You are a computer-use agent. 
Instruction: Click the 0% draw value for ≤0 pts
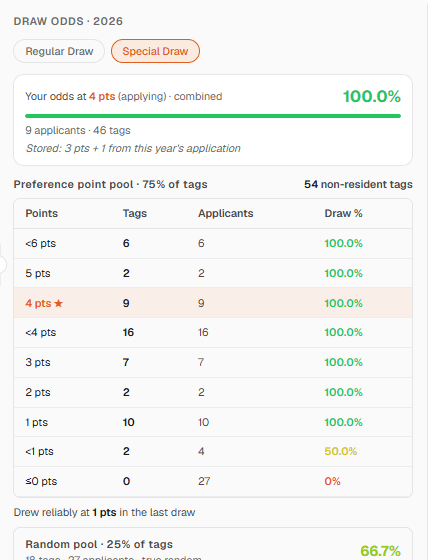coord(332,481)
